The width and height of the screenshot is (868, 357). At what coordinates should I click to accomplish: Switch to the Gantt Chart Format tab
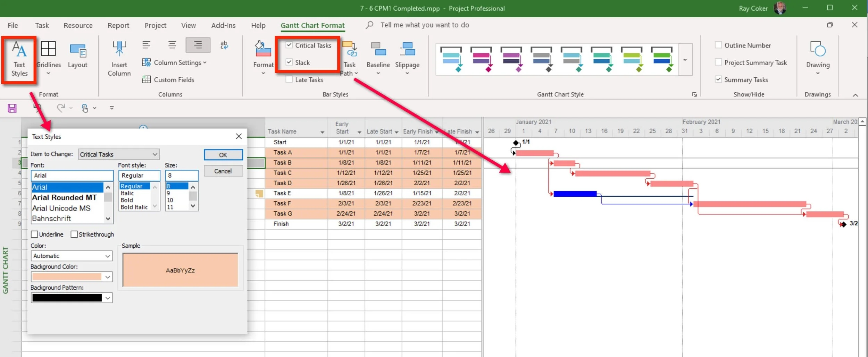click(x=312, y=25)
